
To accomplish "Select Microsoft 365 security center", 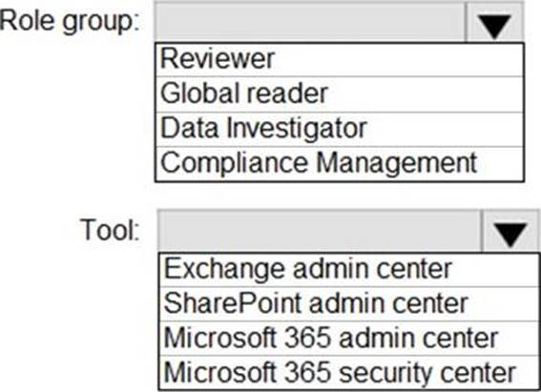I will pos(348,373).
